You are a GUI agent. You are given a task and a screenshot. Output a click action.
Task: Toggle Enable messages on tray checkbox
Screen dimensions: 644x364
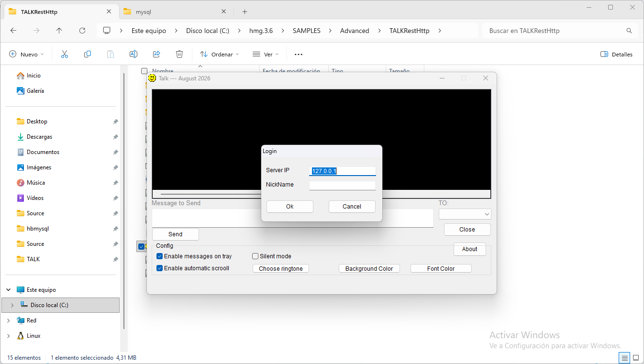pyautogui.click(x=160, y=256)
